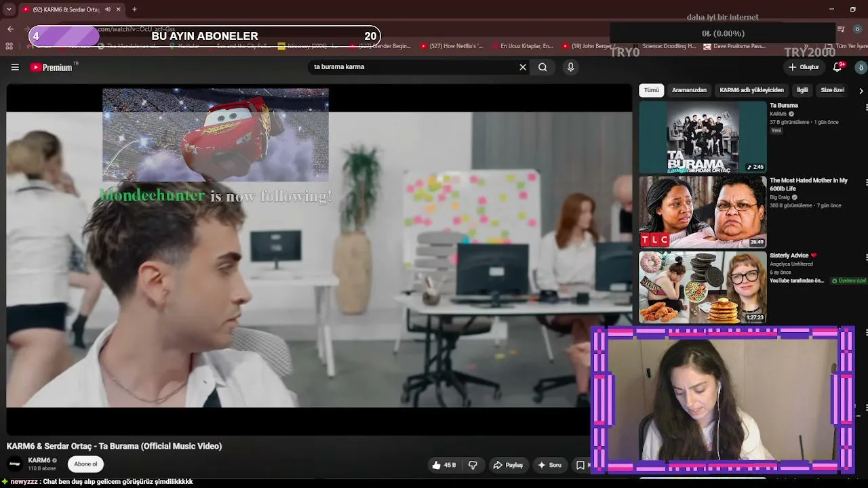Click 'The Most Hated Mother In My 600lb Life' title
Viewport: 868px width, 488px height.
[x=808, y=184]
